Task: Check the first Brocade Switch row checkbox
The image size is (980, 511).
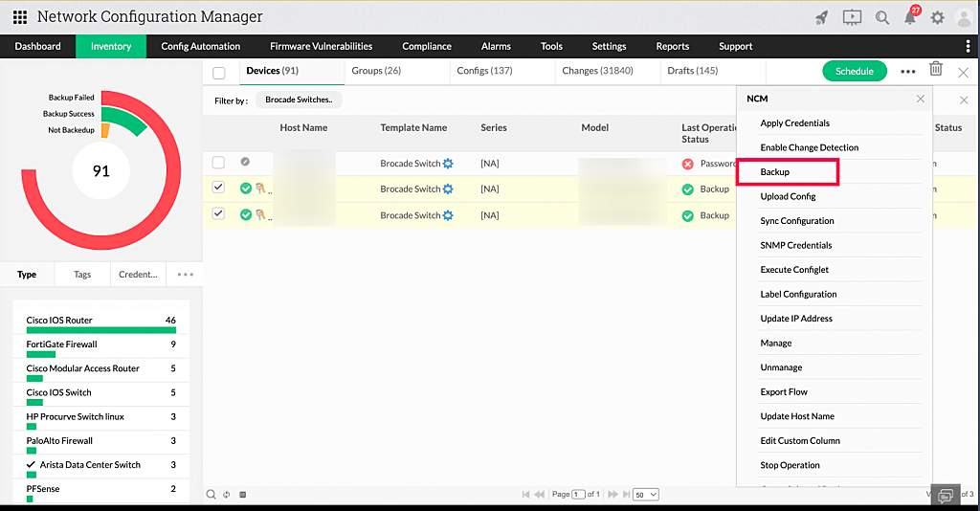Action: point(219,163)
